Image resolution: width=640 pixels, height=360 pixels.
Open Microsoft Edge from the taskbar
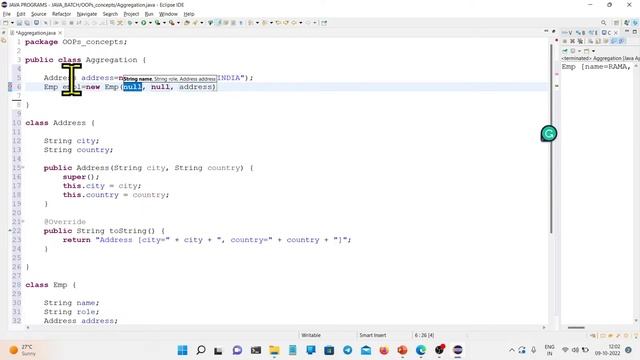(421, 350)
